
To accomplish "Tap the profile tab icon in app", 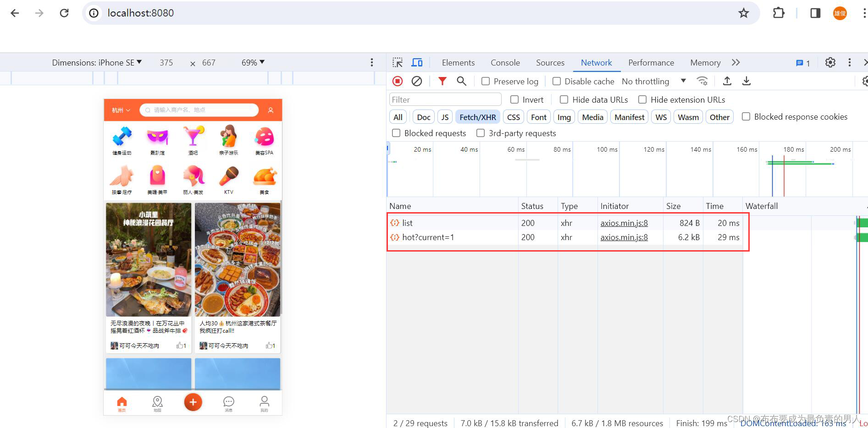I will click(265, 404).
